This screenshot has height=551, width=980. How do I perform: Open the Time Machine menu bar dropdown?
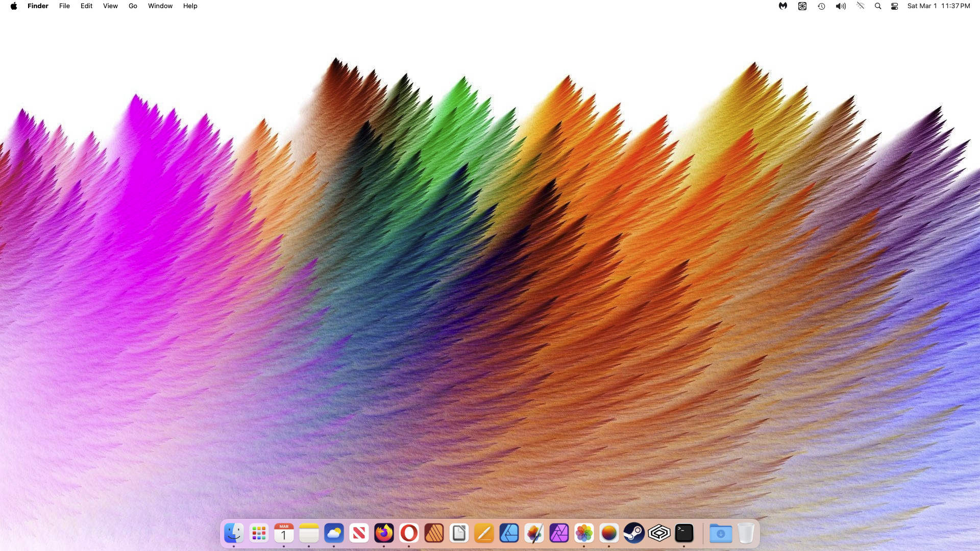tap(821, 6)
